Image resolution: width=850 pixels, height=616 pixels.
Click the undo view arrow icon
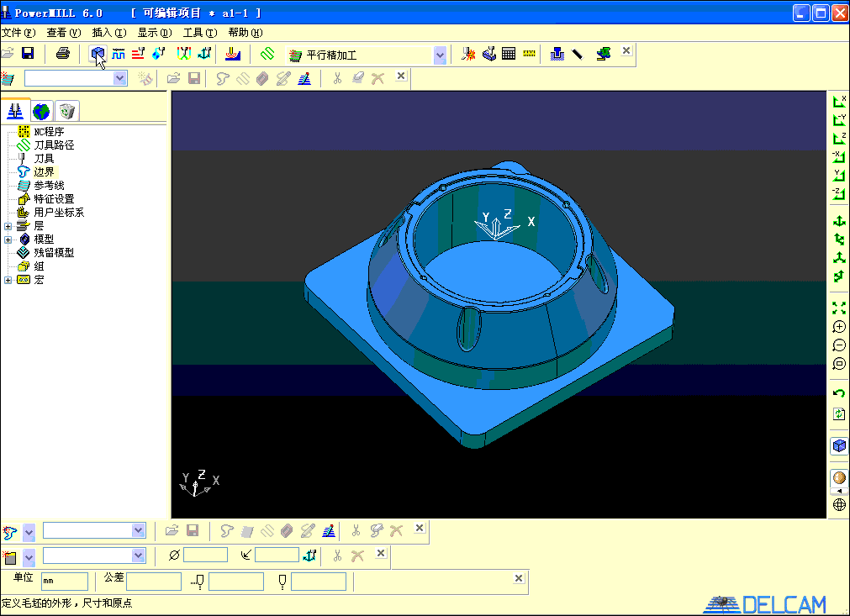coord(839,393)
